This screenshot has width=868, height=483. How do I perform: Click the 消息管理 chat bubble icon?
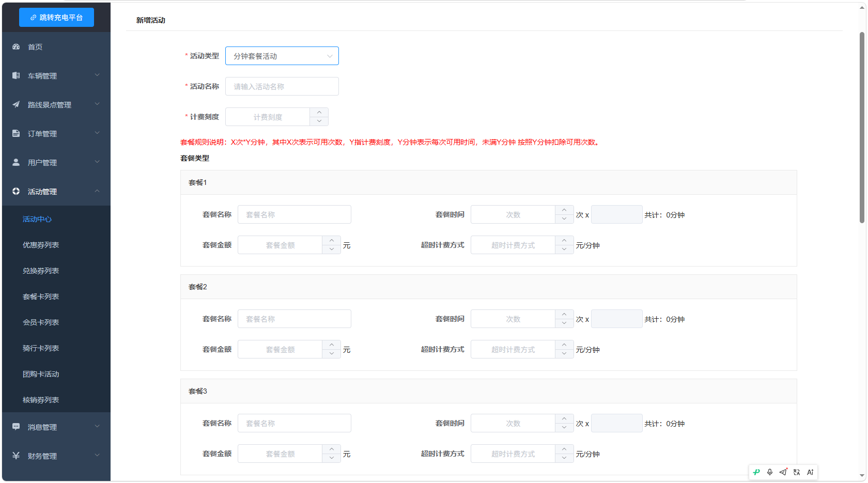[x=16, y=427]
